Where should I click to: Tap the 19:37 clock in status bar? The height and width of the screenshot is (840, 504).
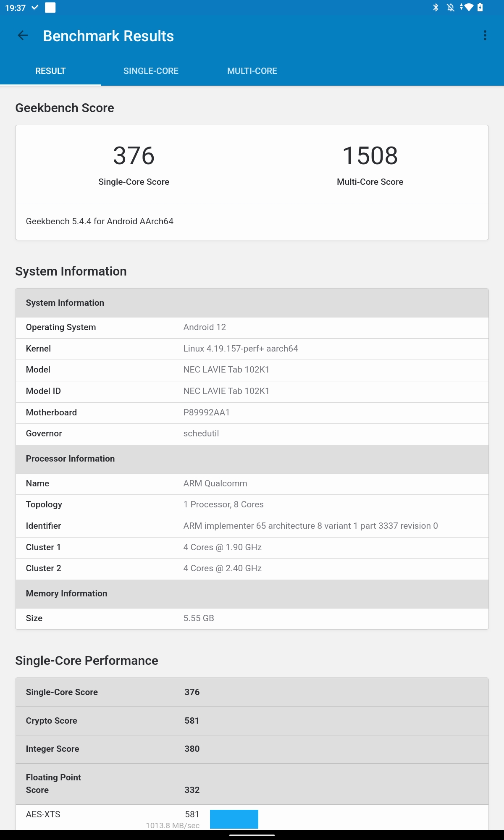point(16,8)
